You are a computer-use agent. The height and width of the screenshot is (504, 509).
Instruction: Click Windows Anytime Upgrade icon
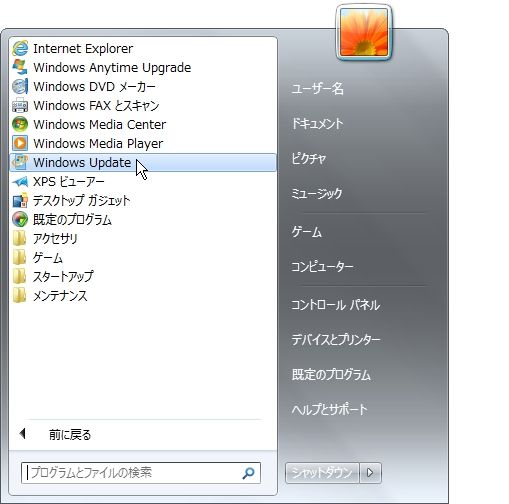click(x=20, y=68)
